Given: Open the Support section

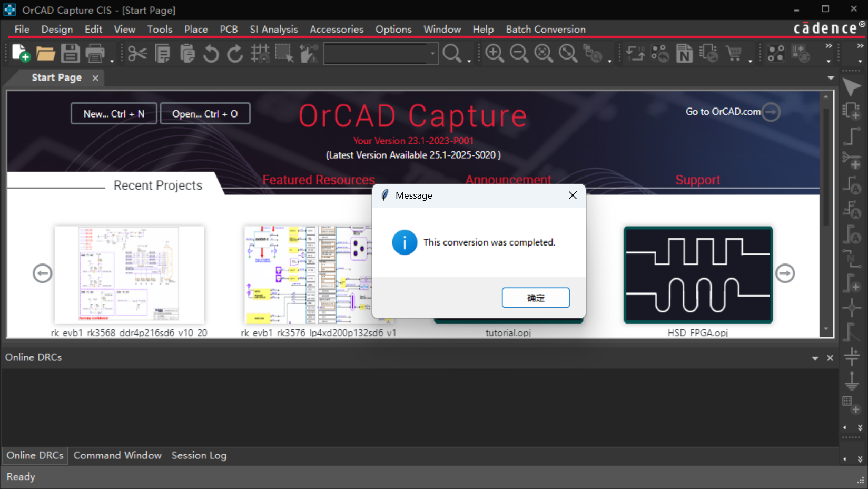Looking at the screenshot, I should (x=697, y=180).
